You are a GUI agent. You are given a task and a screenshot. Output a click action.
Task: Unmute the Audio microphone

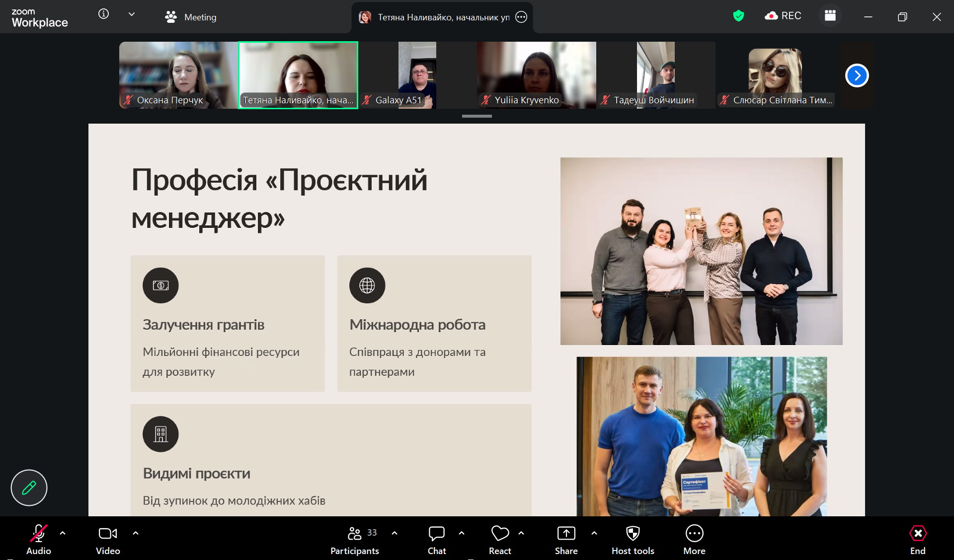tap(38, 540)
